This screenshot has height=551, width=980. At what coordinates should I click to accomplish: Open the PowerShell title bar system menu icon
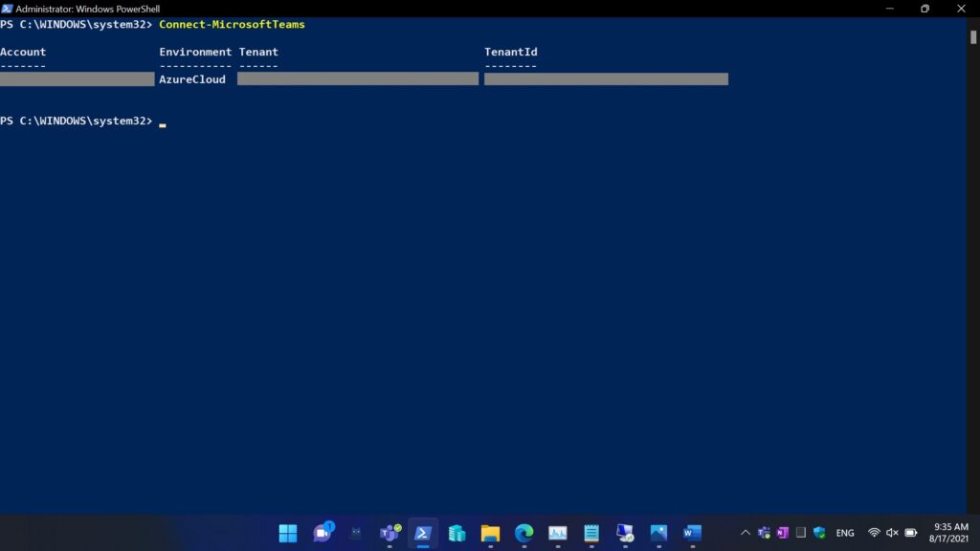click(x=8, y=9)
